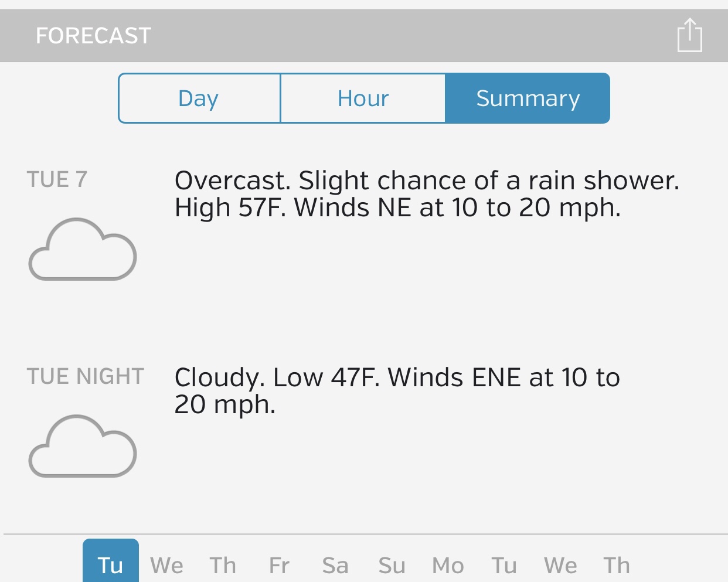Image resolution: width=728 pixels, height=582 pixels.
Task: Choose We right after the highlighted Tu
Action: [x=166, y=566]
